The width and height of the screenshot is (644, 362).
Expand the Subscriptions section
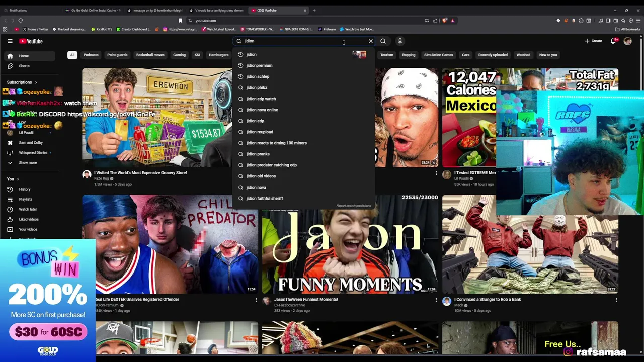(22, 82)
